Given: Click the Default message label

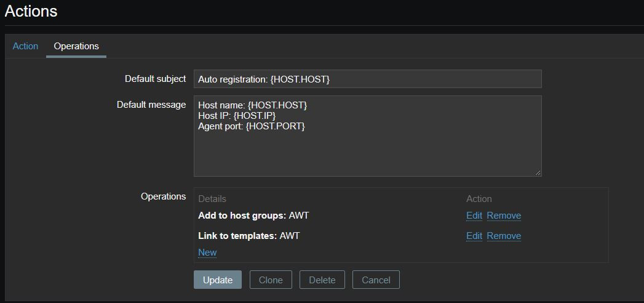Looking at the screenshot, I should [x=151, y=105].
